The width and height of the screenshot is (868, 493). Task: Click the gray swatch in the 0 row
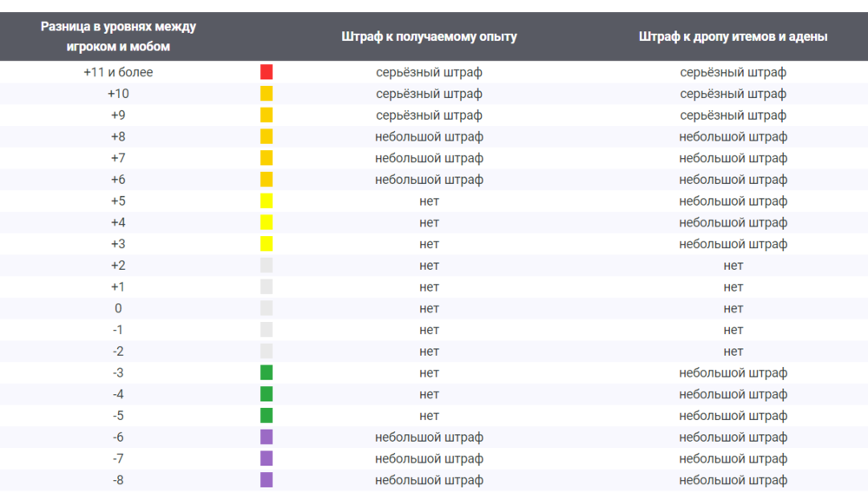[266, 308]
